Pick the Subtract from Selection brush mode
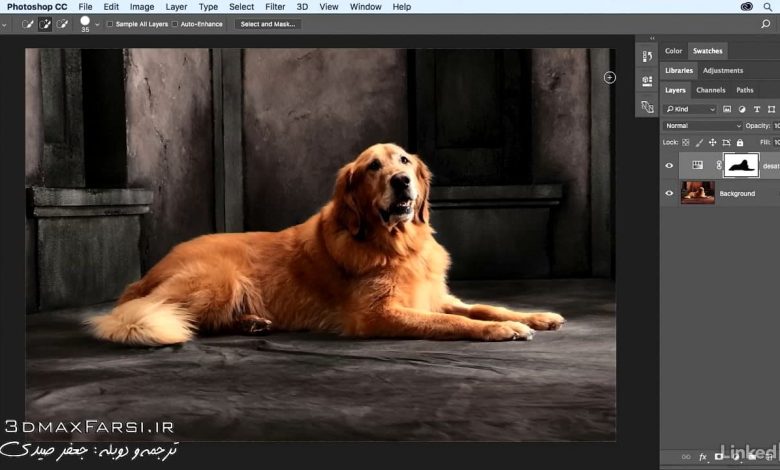This screenshot has height=470, width=780. (62, 23)
